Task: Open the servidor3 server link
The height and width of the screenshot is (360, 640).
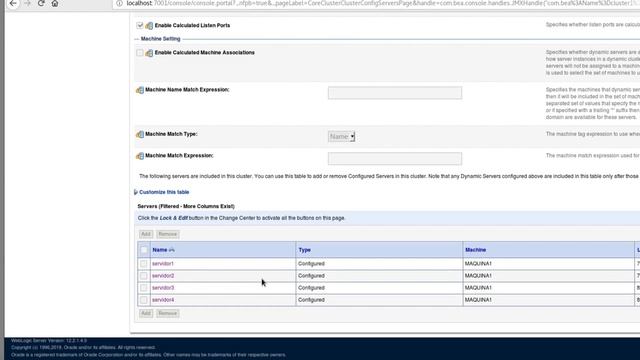Action: click(163, 288)
